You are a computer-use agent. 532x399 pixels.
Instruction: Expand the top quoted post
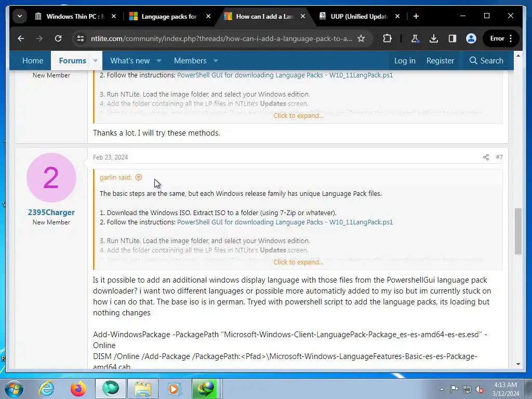tap(298, 116)
